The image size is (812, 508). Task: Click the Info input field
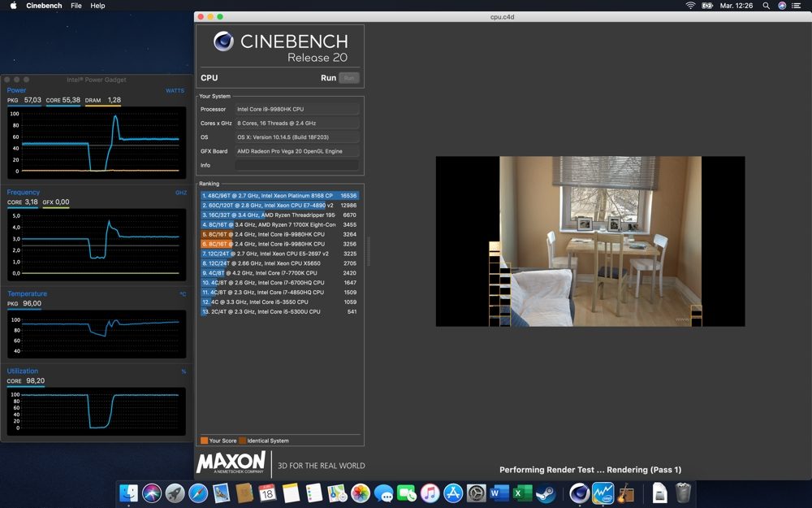(x=296, y=165)
